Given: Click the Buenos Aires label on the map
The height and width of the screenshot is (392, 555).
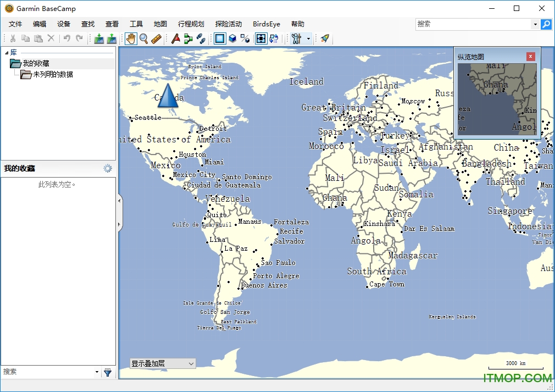Looking at the screenshot, I should coord(264,285).
